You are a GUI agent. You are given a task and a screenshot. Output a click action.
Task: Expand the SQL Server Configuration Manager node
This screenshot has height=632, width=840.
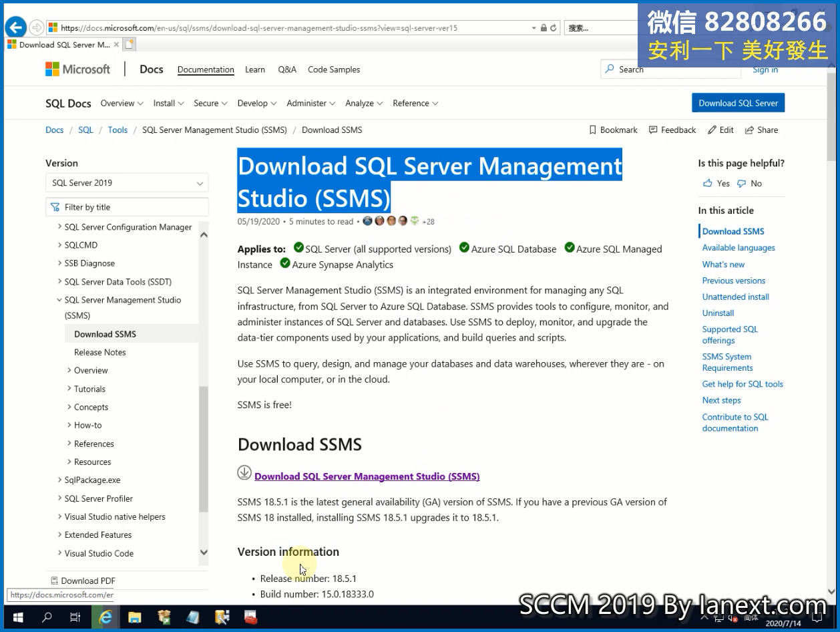coord(59,227)
